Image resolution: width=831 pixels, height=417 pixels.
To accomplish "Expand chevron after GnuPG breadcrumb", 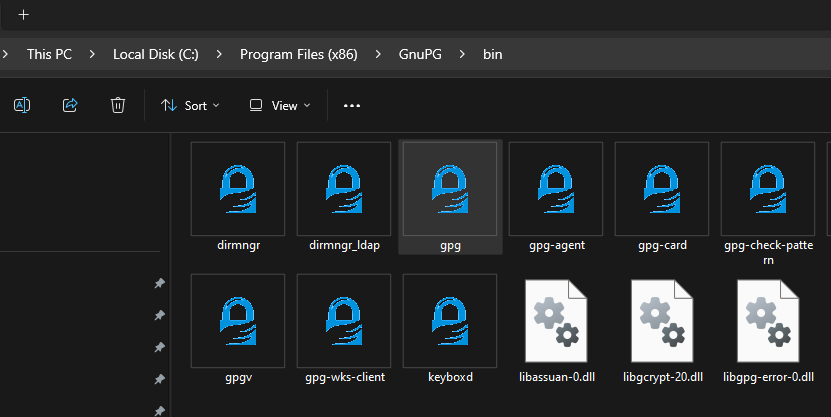I will click(462, 54).
